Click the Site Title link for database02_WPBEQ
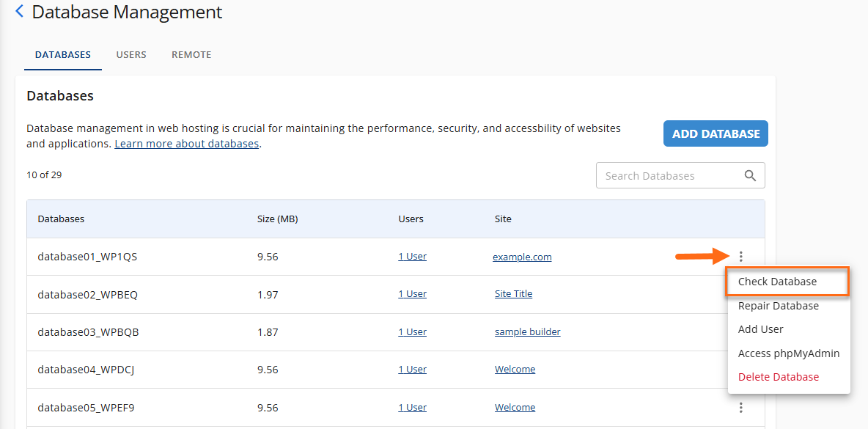This screenshot has height=429, width=868. pyautogui.click(x=513, y=294)
